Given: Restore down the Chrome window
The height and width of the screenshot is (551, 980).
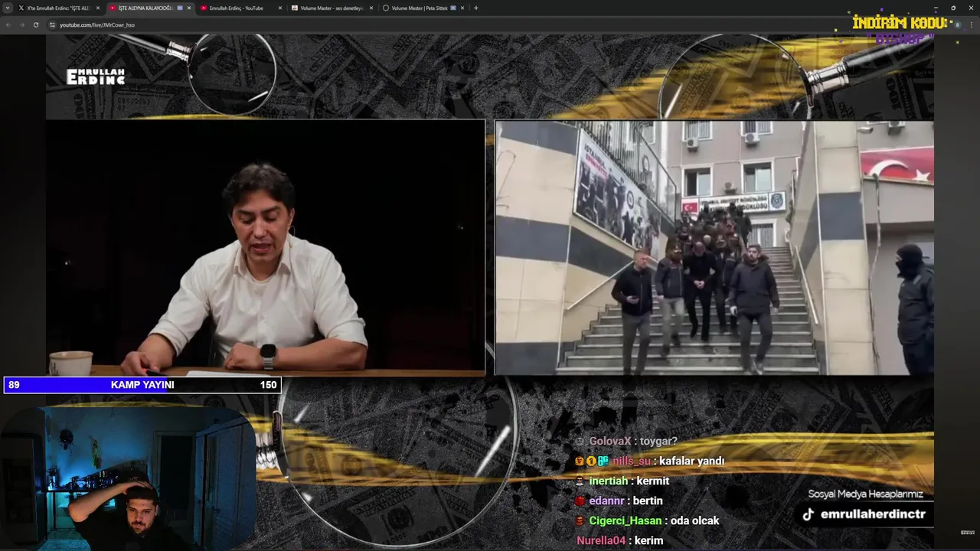Looking at the screenshot, I should tap(953, 8).
